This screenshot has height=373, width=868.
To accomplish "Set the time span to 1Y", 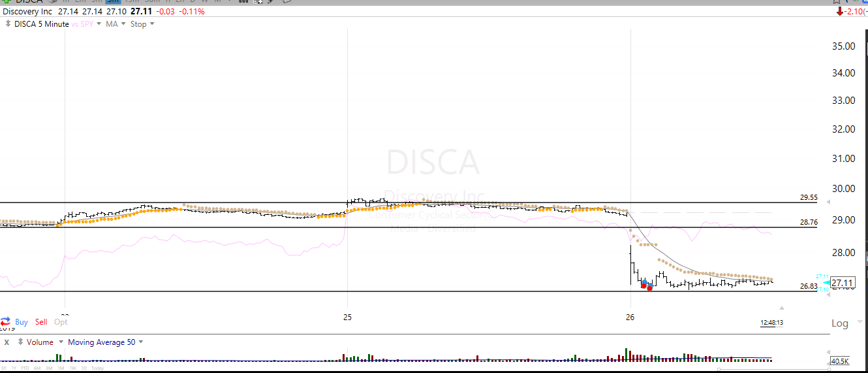I will [x=14, y=368].
